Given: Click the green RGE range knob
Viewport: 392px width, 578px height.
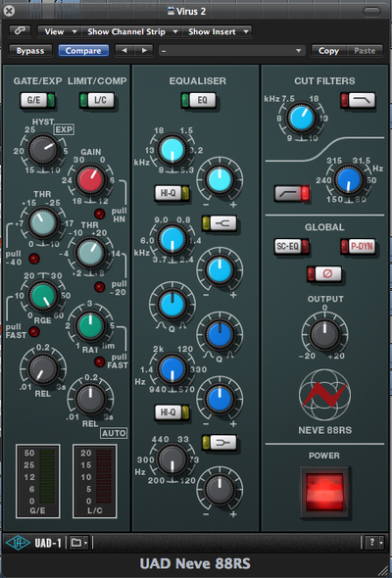Looking at the screenshot, I should [43, 296].
